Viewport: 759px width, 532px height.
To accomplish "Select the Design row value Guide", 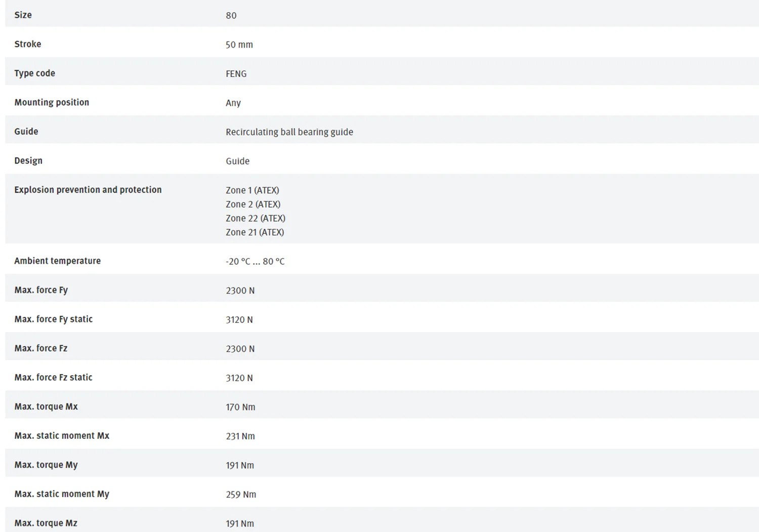I will coord(237,161).
